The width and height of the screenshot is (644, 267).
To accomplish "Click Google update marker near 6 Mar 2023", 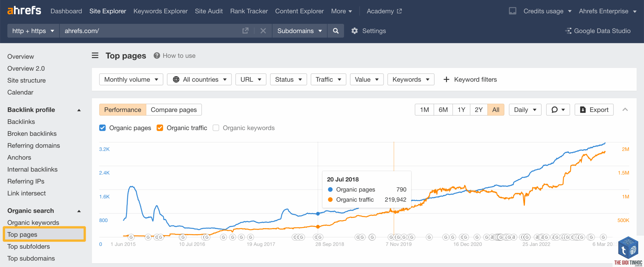I will pyautogui.click(x=603, y=237).
